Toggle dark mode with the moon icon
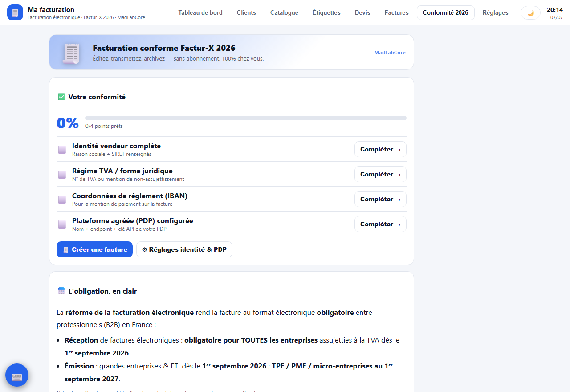This screenshot has height=392, width=570. (530, 13)
